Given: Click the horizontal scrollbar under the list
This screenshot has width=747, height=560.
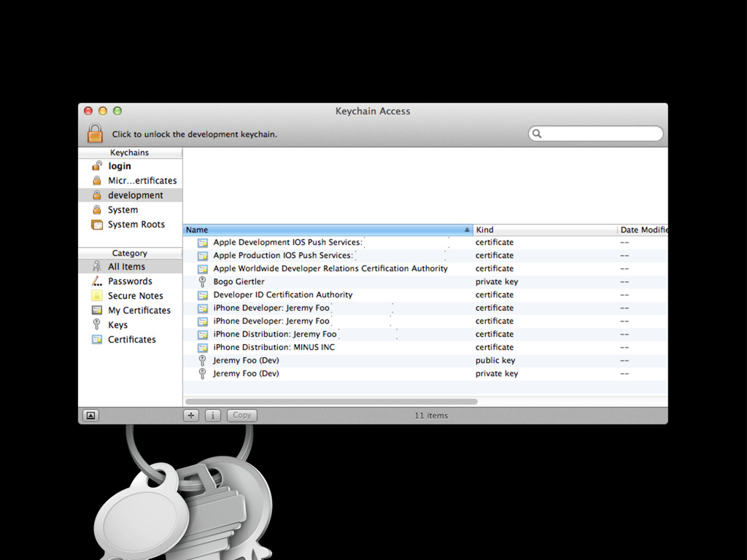Looking at the screenshot, I should 332,402.
